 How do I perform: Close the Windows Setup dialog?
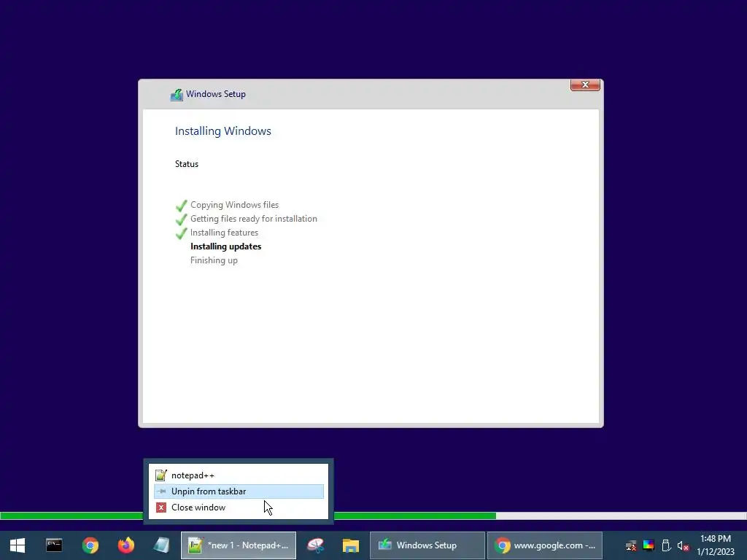pyautogui.click(x=585, y=85)
